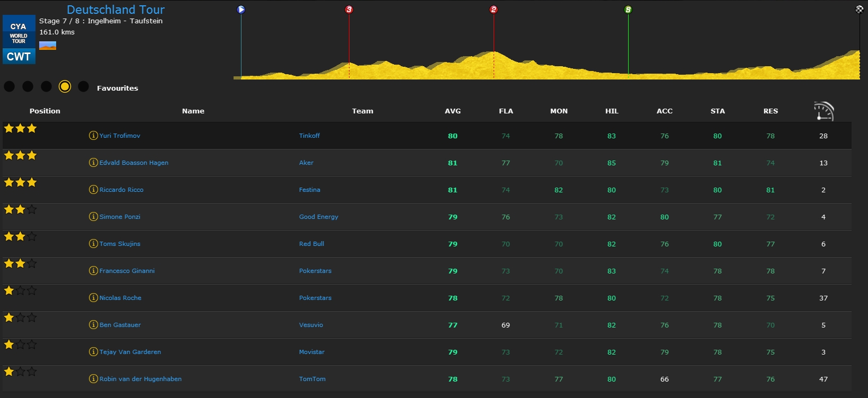Open info icon for Robin van der Hugenhaben
The image size is (868, 398).
coord(93,379)
